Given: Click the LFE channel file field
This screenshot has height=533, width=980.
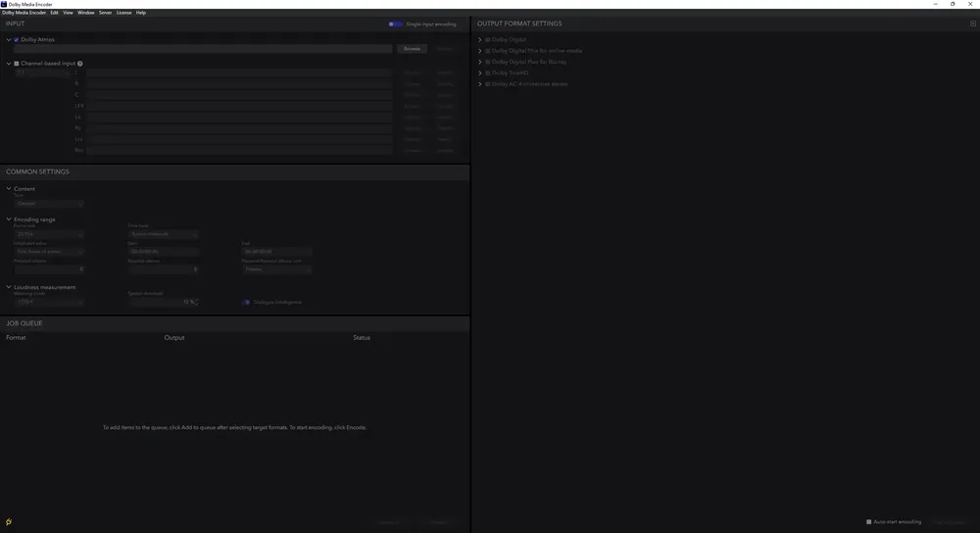Looking at the screenshot, I should click(239, 106).
